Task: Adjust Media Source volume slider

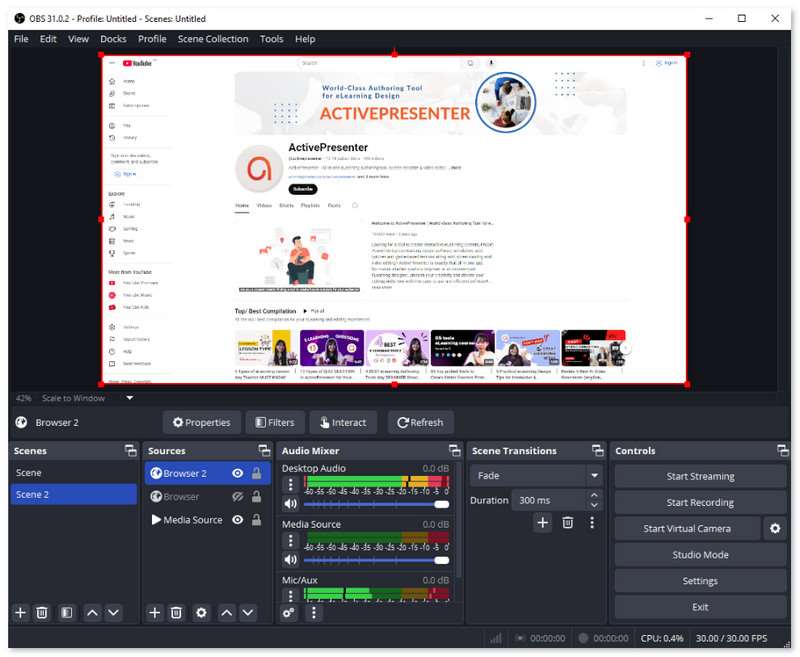Action: (x=377, y=560)
